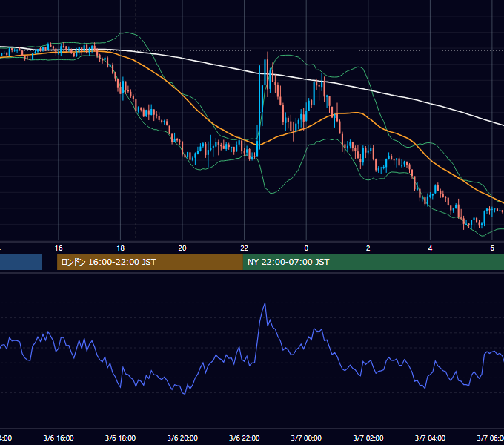Screen dimensions: 504x445
Task: Click the 3/6 22:00 time label
Action: coord(245,438)
